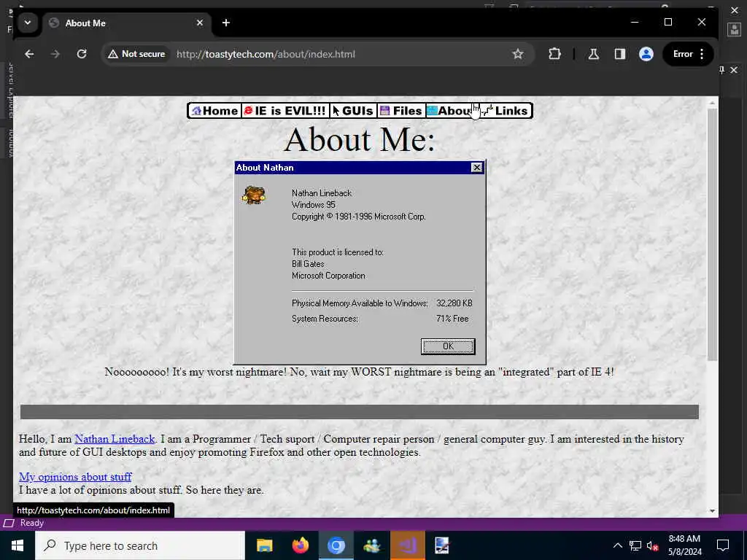Viewport: 747px width, 560px height.
Task: Open a new browser tab
Action: 226,23
